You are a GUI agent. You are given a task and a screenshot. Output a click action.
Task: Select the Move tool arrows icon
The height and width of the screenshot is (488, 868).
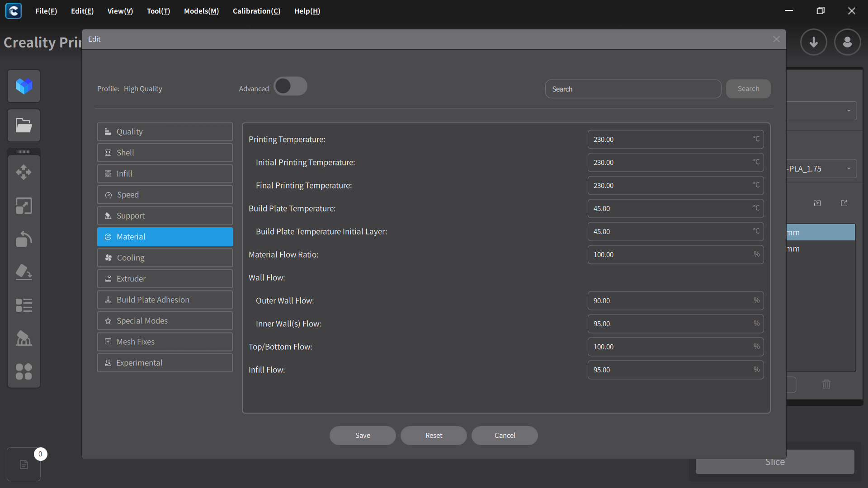24,172
